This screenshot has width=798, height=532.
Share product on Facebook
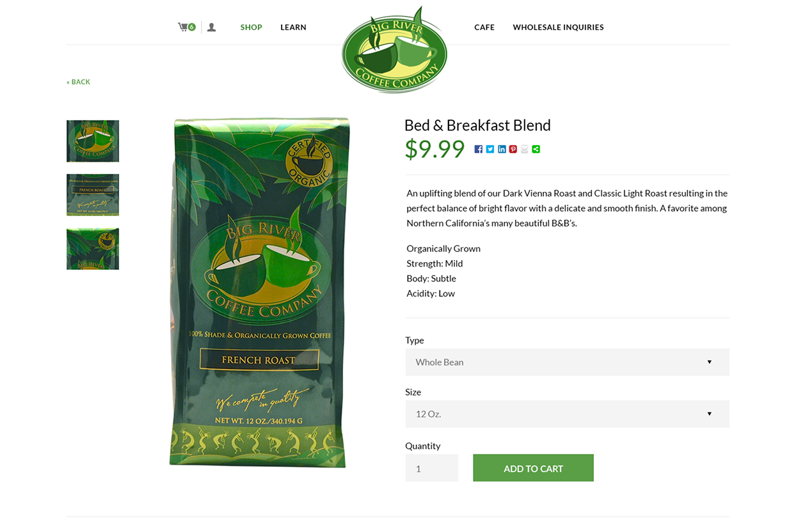[x=478, y=149]
